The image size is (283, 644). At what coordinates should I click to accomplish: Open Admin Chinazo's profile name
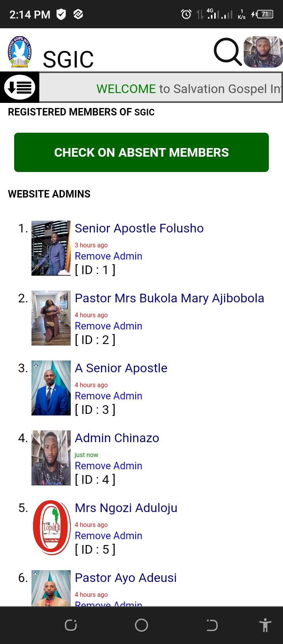point(117,438)
